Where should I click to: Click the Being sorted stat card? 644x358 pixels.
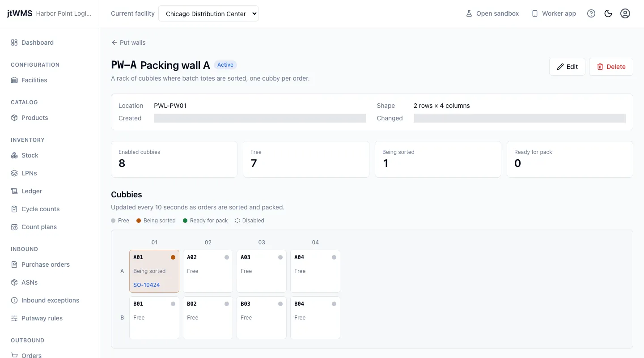(438, 159)
